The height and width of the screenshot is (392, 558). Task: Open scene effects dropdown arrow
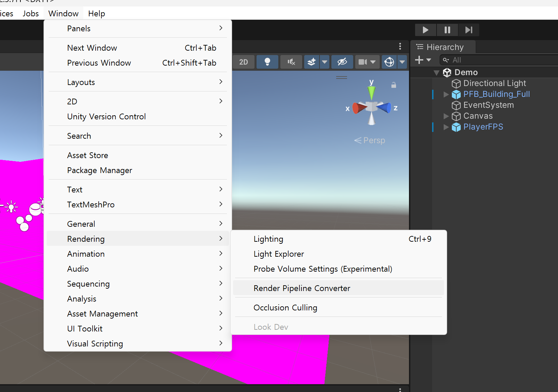coord(325,62)
